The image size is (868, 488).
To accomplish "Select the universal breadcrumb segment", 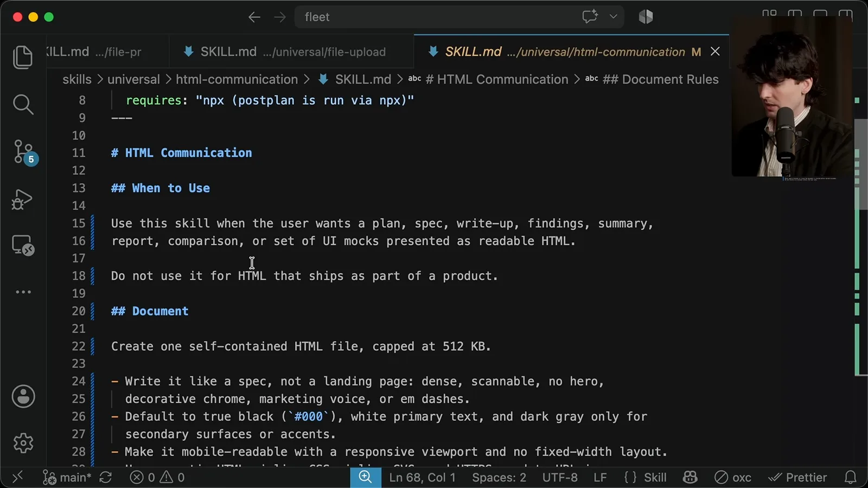I will point(133,80).
